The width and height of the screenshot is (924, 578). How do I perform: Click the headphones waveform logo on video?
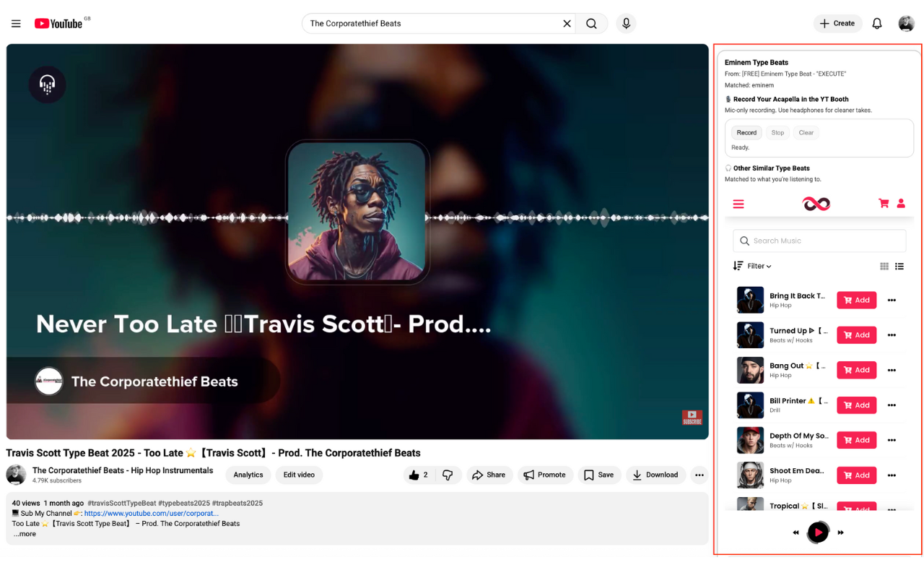point(48,85)
